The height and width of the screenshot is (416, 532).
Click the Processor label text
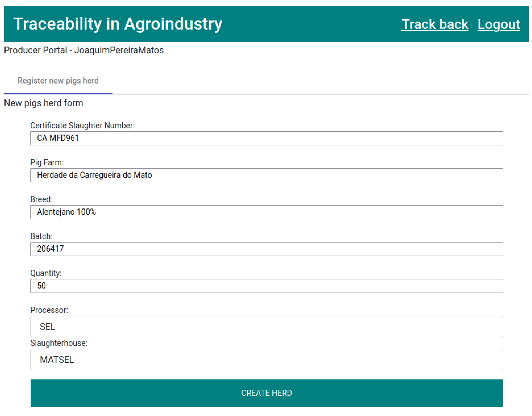(x=49, y=310)
